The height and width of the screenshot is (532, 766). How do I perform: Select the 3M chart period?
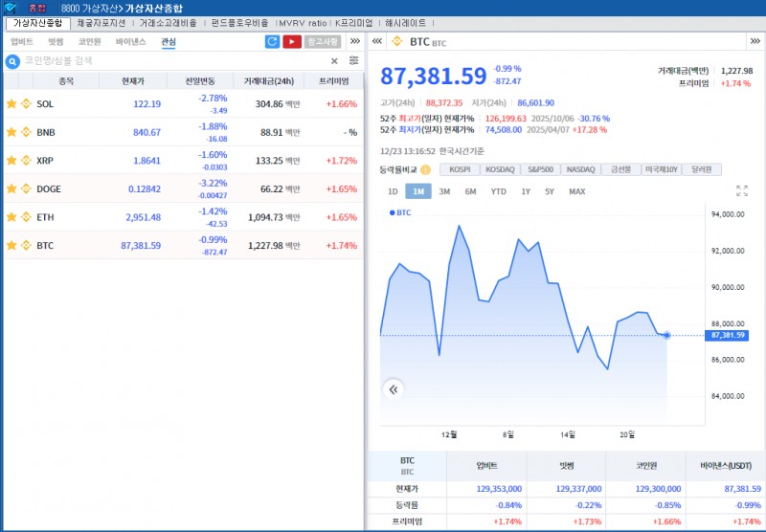pos(444,191)
